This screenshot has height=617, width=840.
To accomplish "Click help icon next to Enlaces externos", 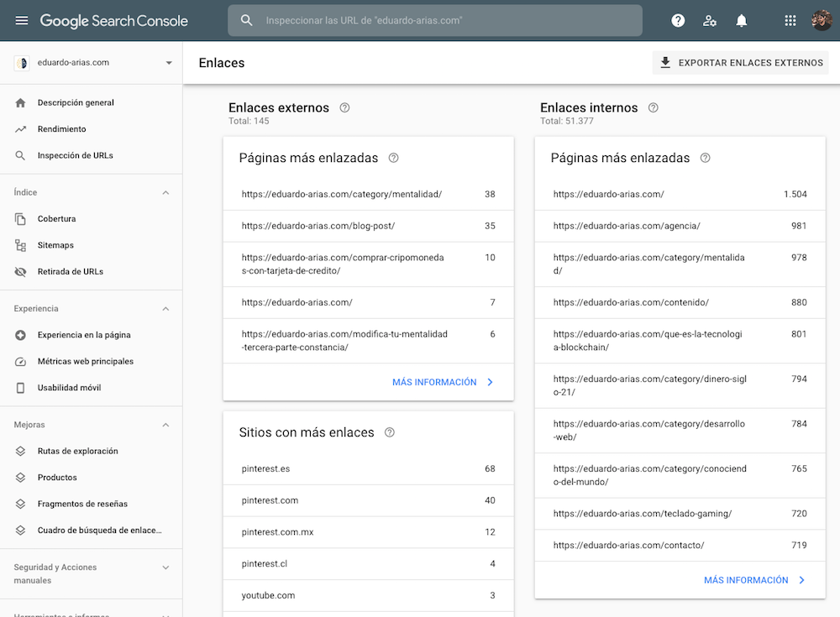I will pyautogui.click(x=344, y=107).
